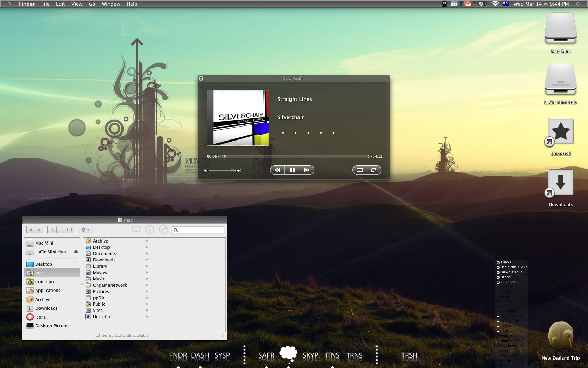Open the Finder action gear dropdown
This screenshot has height=368, width=588.
(x=85, y=230)
